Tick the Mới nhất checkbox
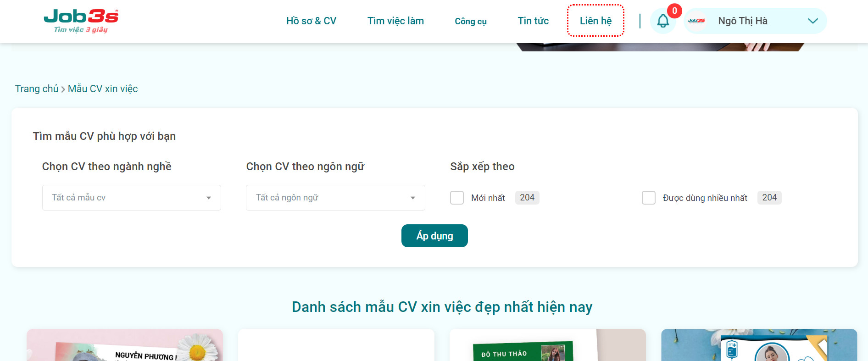 coord(457,198)
